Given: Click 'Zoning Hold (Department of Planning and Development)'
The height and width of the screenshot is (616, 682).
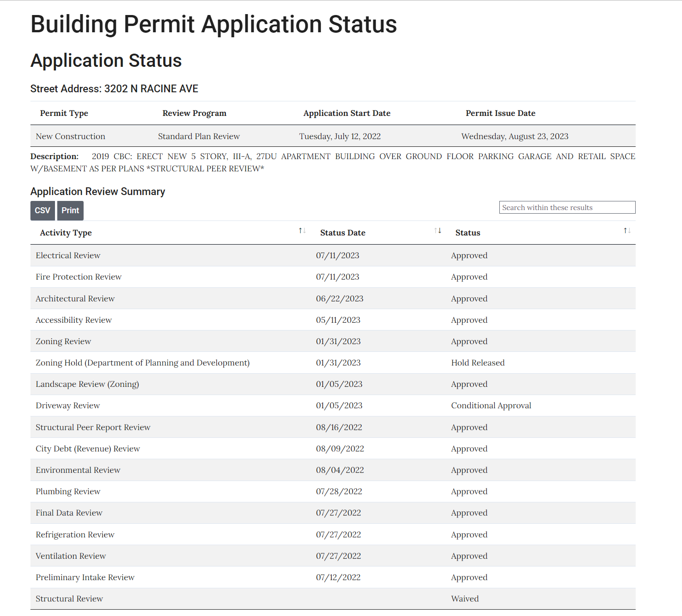Looking at the screenshot, I should (143, 363).
